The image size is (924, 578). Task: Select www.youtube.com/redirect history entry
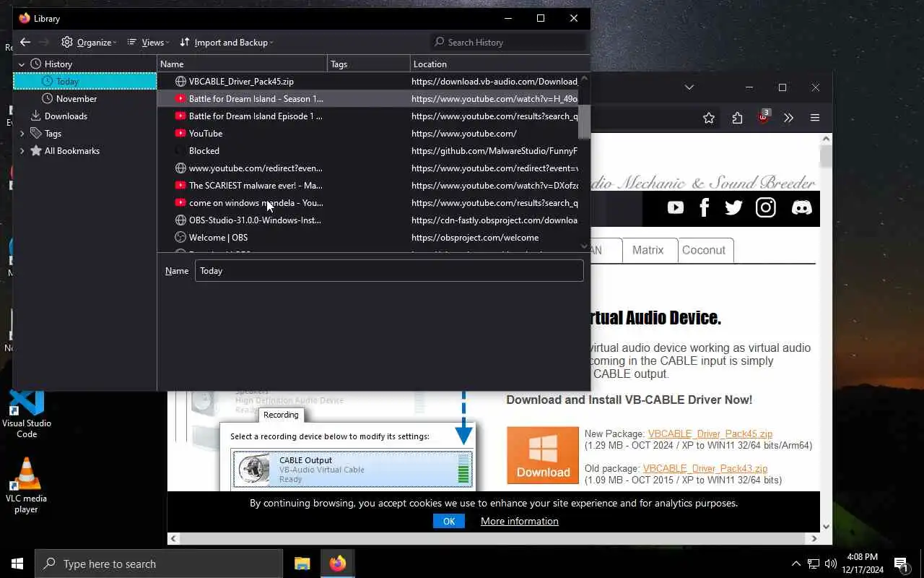tap(368, 168)
